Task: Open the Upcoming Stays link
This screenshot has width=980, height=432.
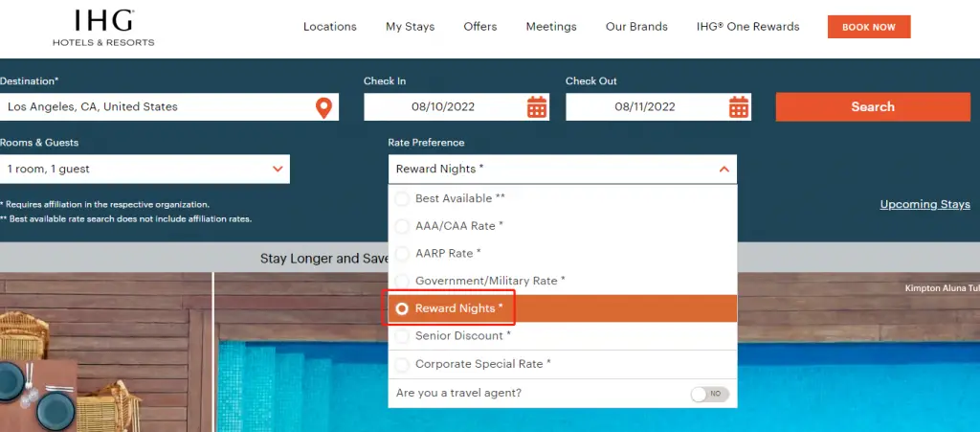Action: click(x=925, y=204)
